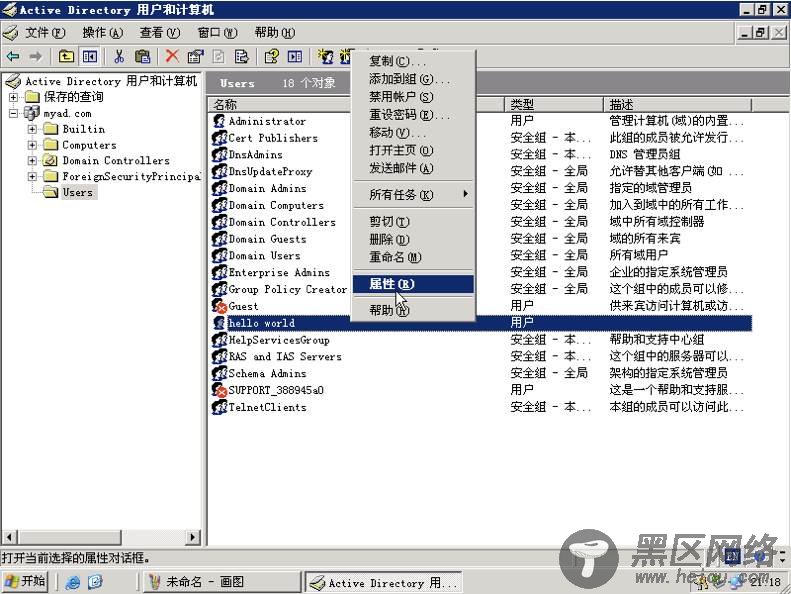Select the Users folder in tree

[x=78, y=192]
